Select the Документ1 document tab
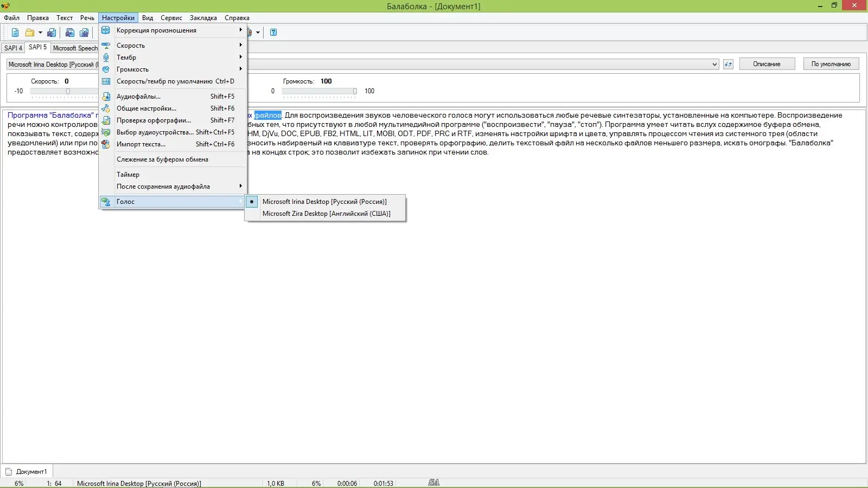This screenshot has height=488, width=868. 27,472
